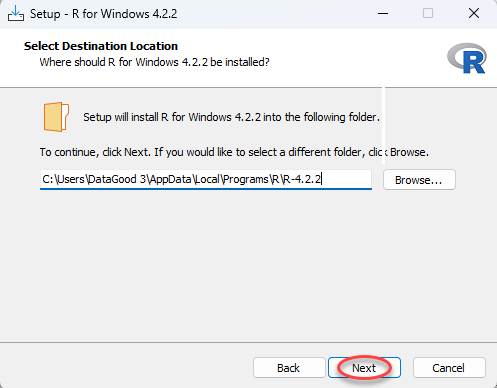Proceed by clicking the Next button
The height and width of the screenshot is (388, 497).
[x=364, y=368]
